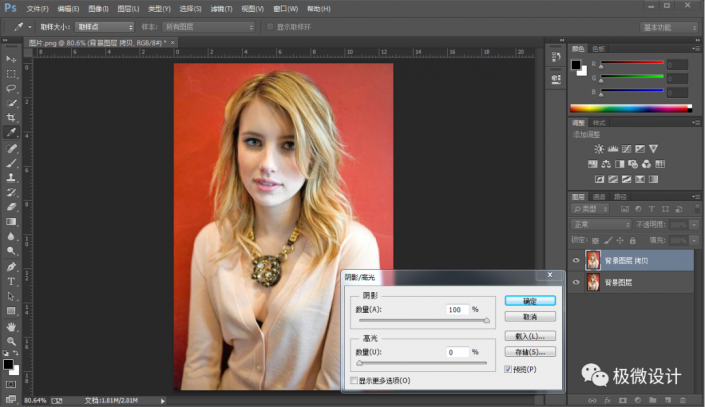Expand the 基本功能 workspace dropdown

point(670,26)
